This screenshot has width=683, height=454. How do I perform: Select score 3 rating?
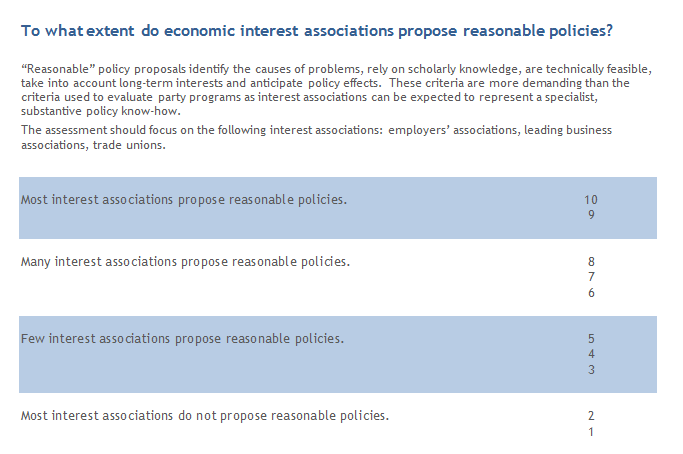click(591, 369)
